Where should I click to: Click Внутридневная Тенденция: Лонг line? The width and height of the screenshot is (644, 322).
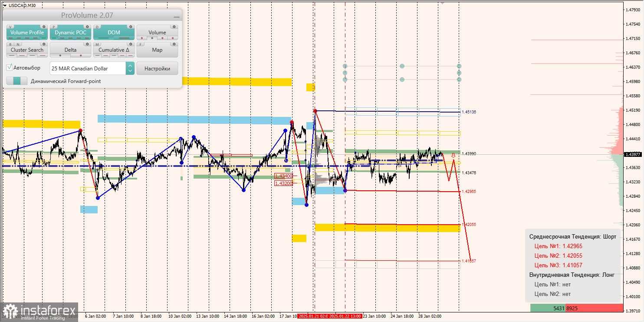tap(572, 275)
